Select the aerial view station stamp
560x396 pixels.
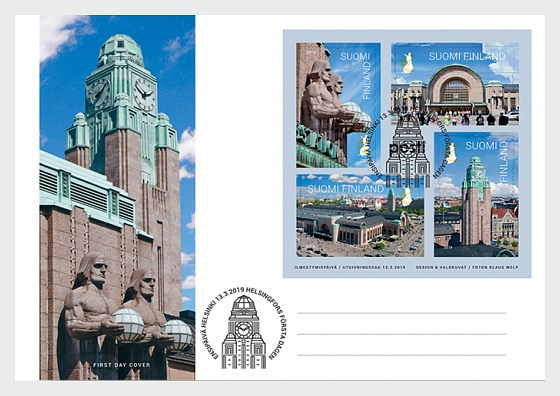360,216
